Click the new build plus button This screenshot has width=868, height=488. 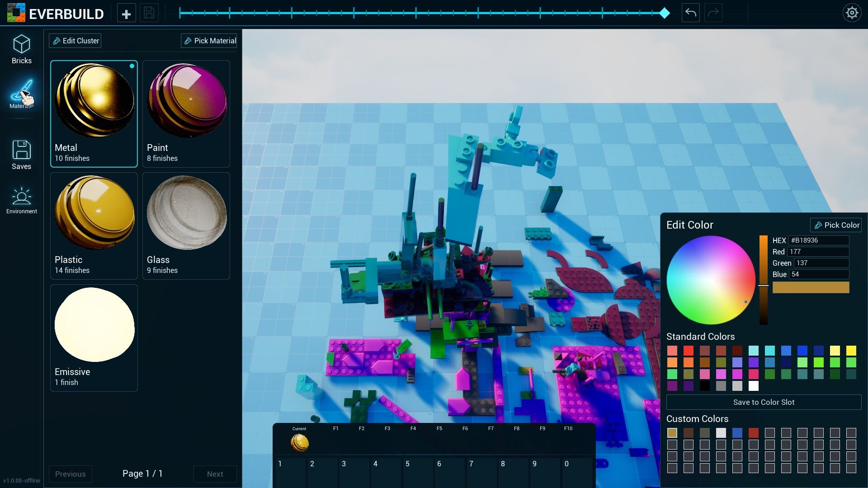(127, 13)
